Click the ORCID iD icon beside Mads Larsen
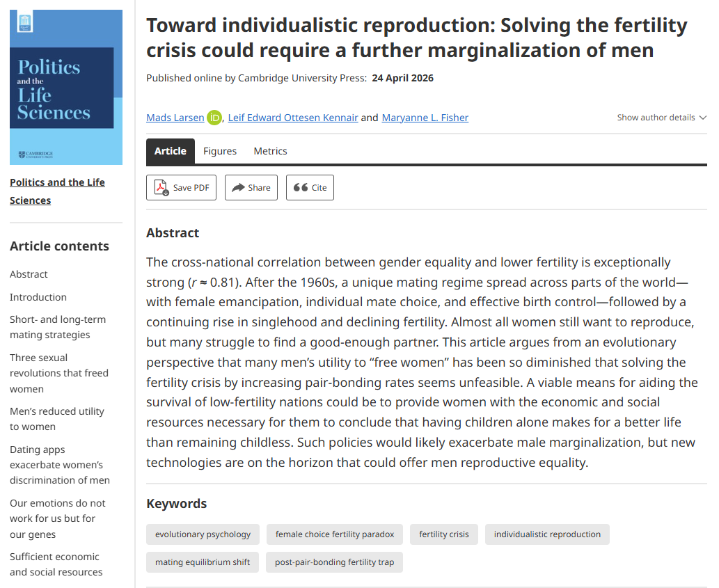The image size is (719, 588). pyautogui.click(x=214, y=118)
